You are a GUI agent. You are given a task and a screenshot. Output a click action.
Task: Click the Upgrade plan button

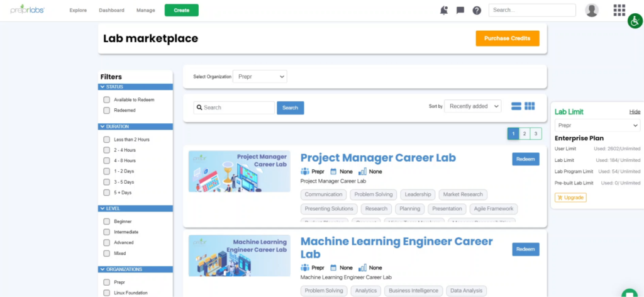tap(570, 198)
